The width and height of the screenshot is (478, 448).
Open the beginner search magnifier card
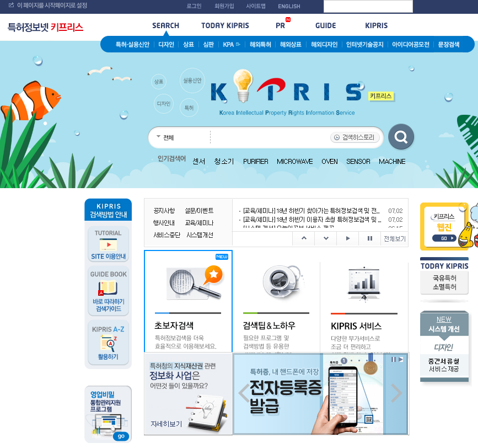tap(188, 301)
